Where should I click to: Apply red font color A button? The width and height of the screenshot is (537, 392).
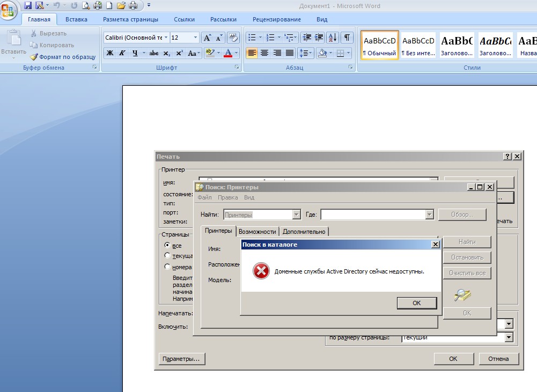(228, 53)
